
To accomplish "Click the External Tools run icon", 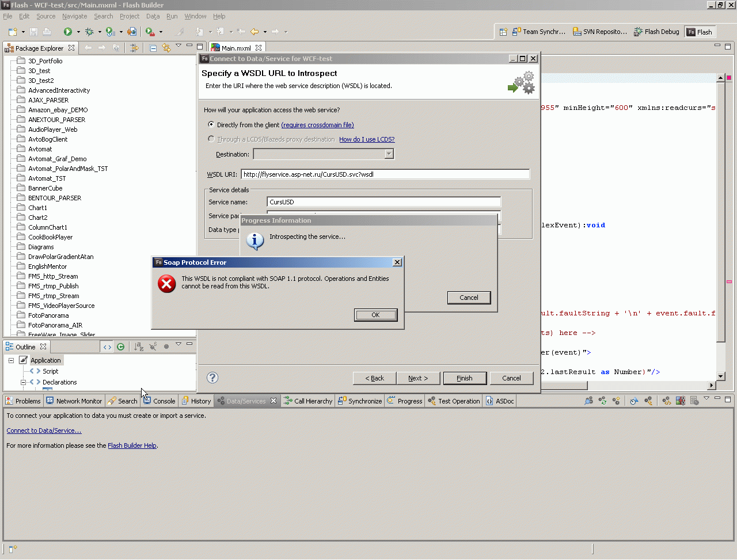I will pos(150,32).
